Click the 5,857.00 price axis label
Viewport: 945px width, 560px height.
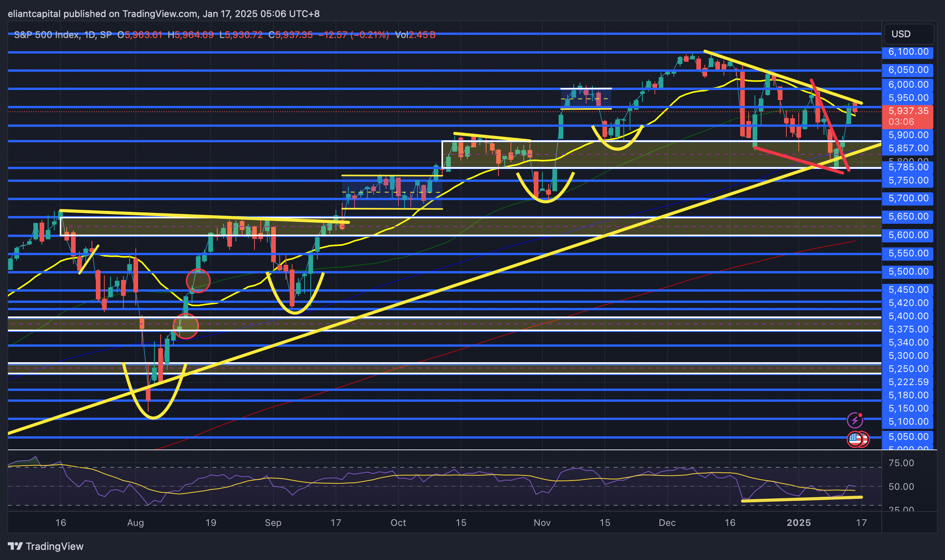[x=908, y=148]
